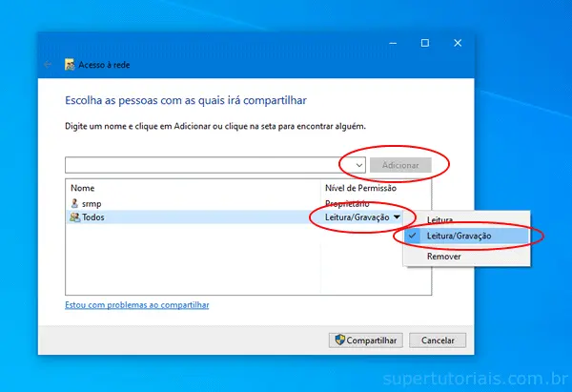Expand the name combo box arrow
Image resolution: width=572 pixels, height=392 pixels.
click(x=358, y=165)
